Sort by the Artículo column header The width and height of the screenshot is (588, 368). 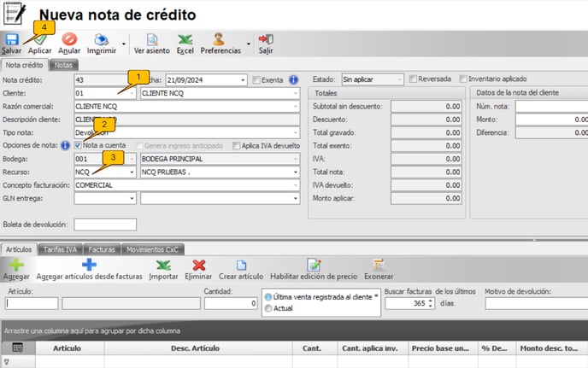tap(70, 348)
